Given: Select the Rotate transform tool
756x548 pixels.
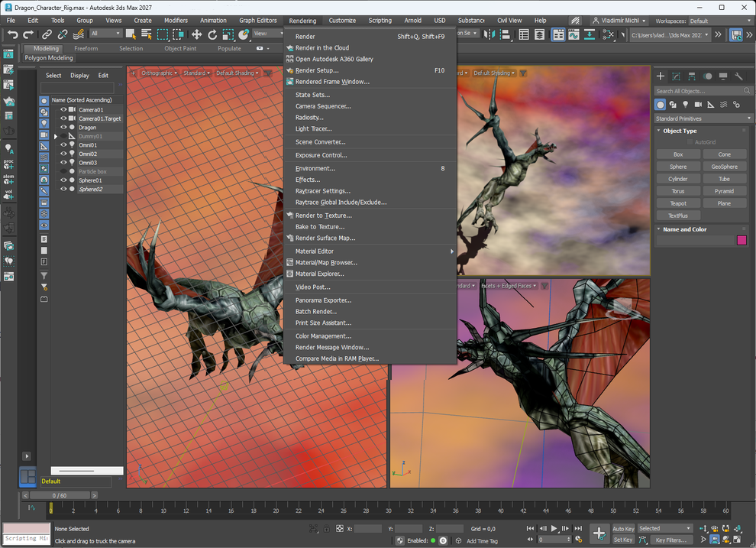Looking at the screenshot, I should point(212,34).
